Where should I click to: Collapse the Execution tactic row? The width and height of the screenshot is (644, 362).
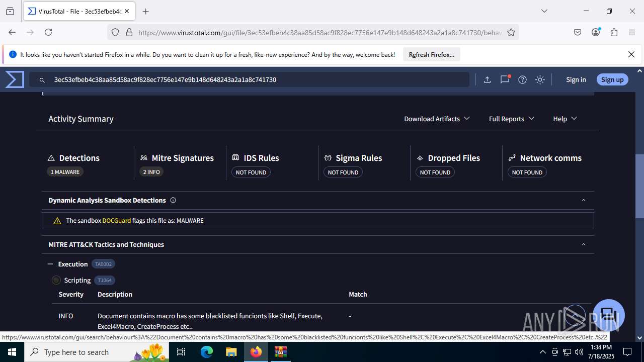pos(50,264)
